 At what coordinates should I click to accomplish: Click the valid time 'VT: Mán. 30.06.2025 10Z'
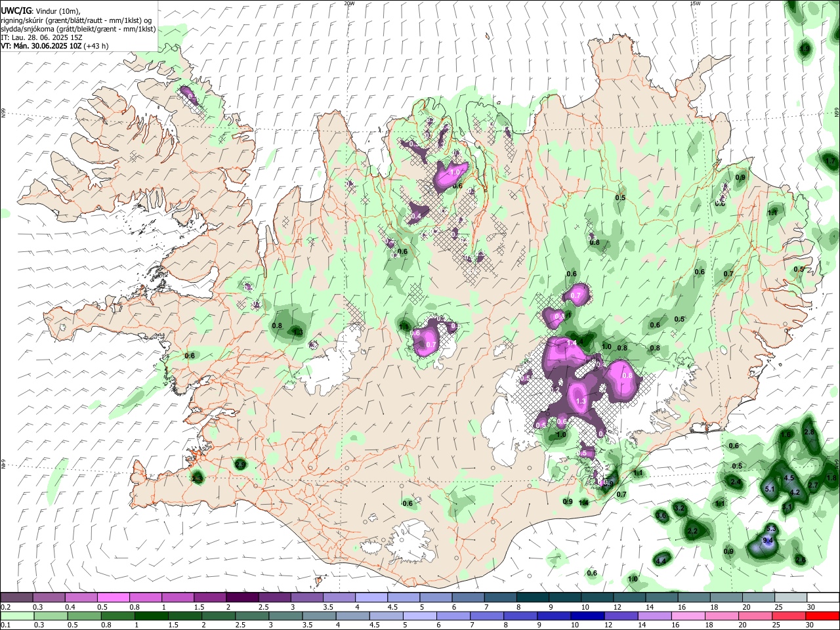coord(41,46)
